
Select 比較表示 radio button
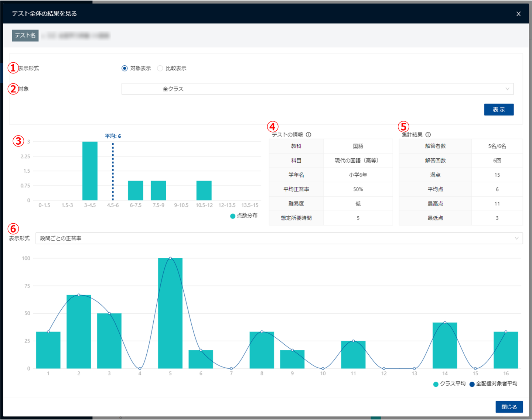[x=160, y=68]
